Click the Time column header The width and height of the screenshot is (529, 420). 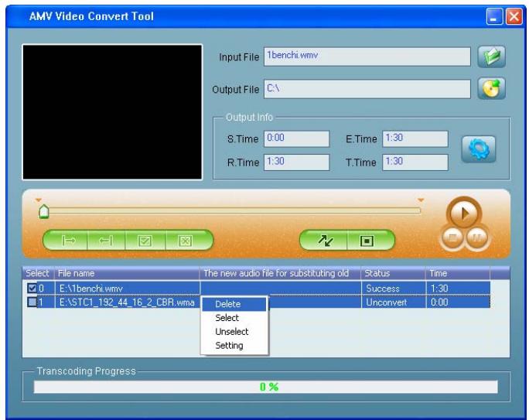[458, 273]
